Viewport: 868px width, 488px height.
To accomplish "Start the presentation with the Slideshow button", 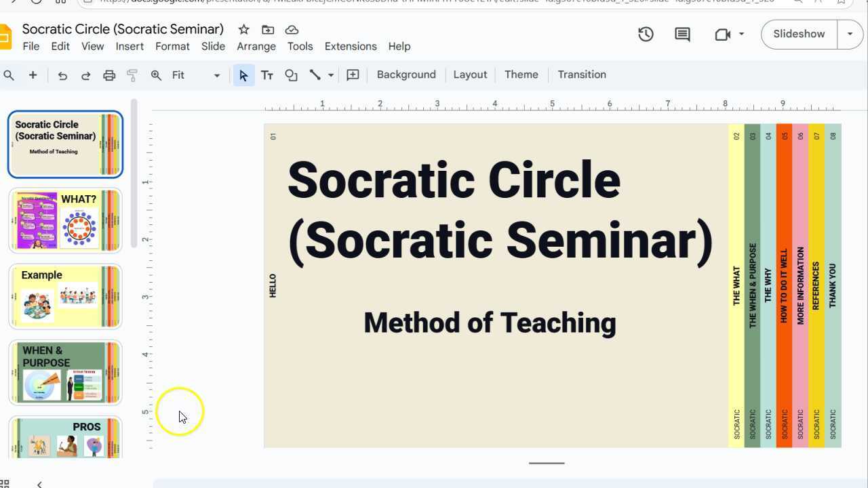I will 798,33.
